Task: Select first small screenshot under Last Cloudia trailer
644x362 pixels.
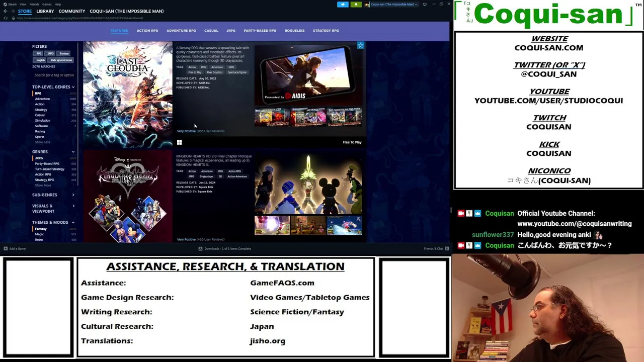Action: point(272,117)
